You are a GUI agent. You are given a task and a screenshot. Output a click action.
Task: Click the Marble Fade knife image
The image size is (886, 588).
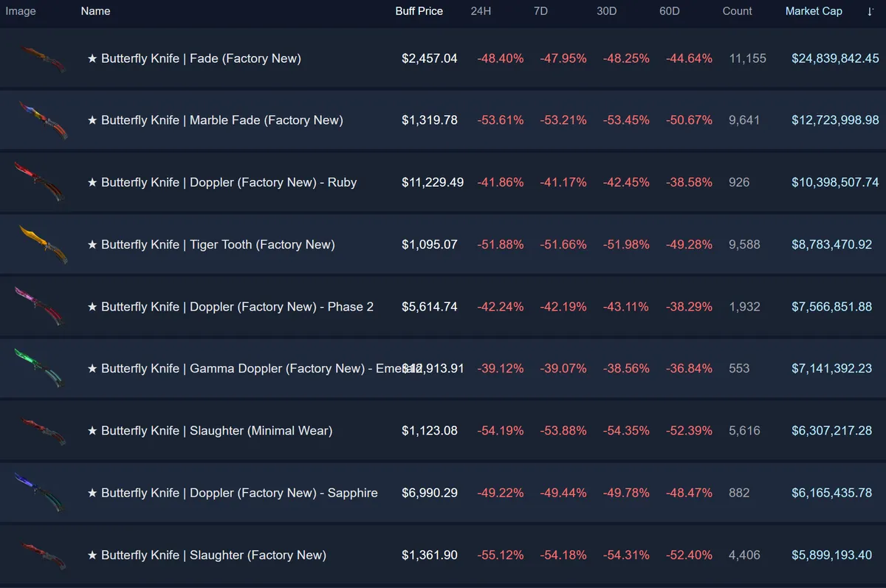click(42, 120)
